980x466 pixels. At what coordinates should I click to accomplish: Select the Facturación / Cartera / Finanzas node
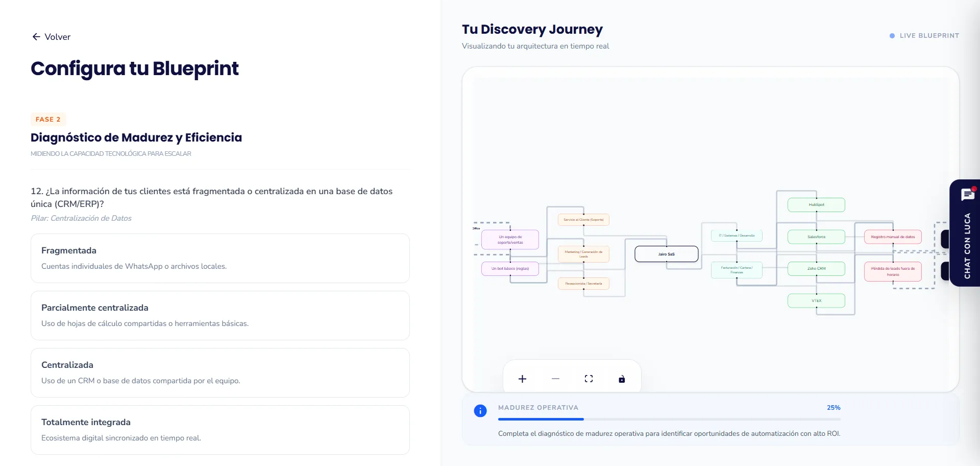[737, 270]
